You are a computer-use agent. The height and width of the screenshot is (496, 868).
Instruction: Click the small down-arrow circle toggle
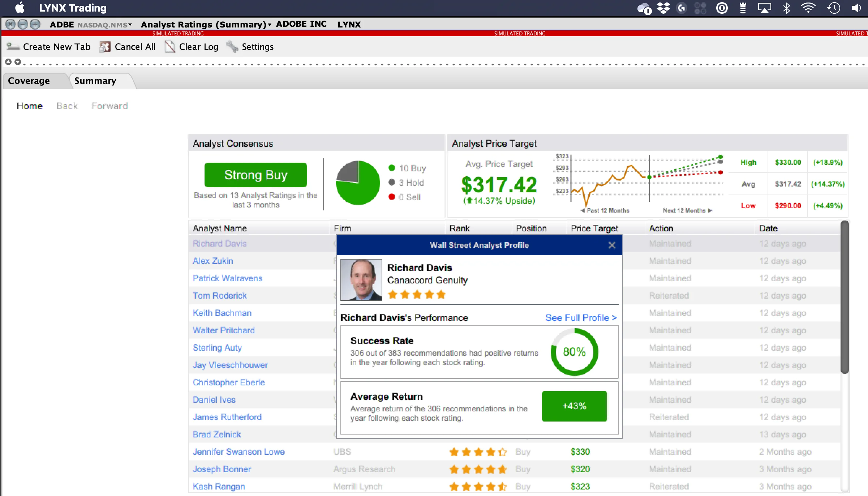pyautogui.click(x=17, y=62)
